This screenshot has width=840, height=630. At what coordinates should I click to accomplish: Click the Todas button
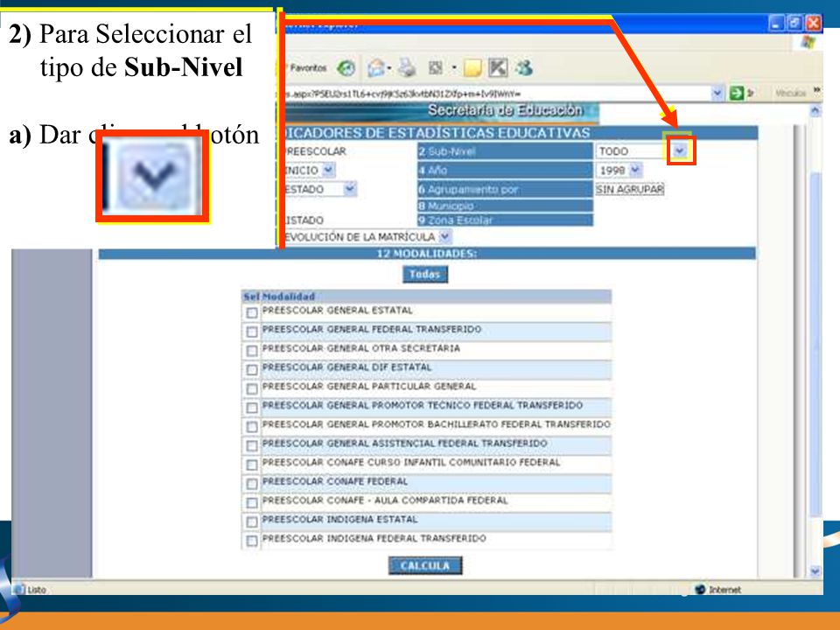(425, 274)
